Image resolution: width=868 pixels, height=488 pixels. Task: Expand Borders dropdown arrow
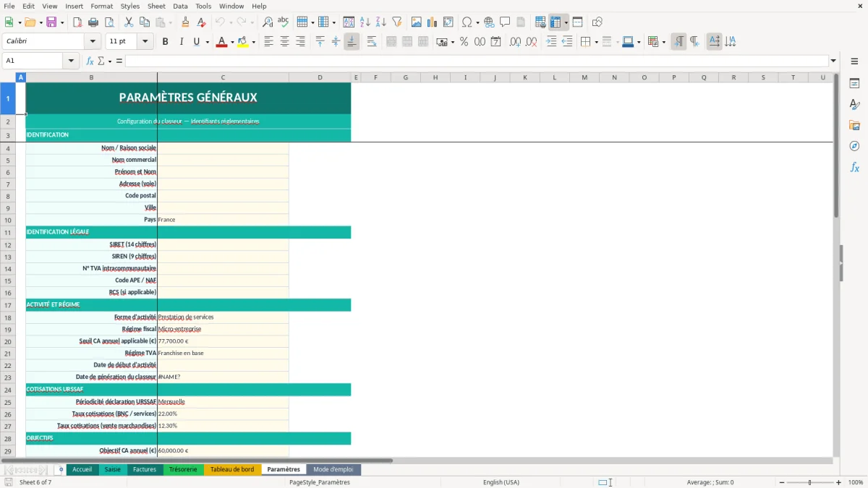coord(596,42)
